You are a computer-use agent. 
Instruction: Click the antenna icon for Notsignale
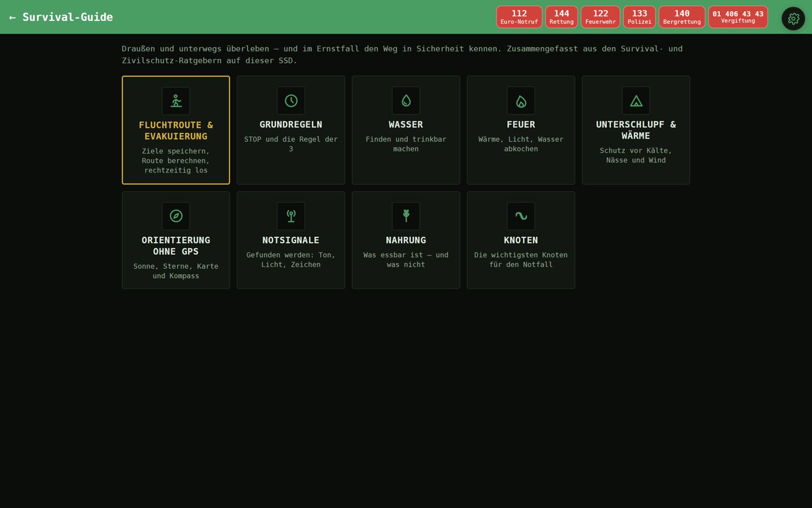[x=291, y=216]
